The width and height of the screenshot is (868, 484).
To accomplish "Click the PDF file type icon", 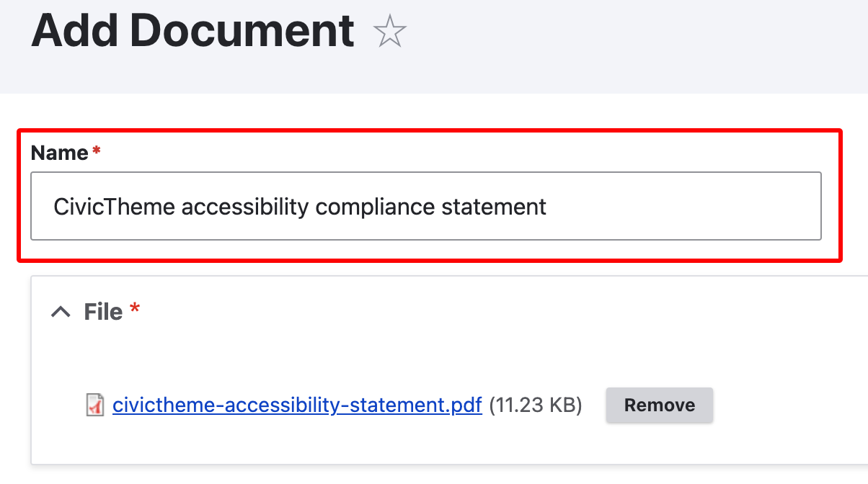I will point(95,405).
